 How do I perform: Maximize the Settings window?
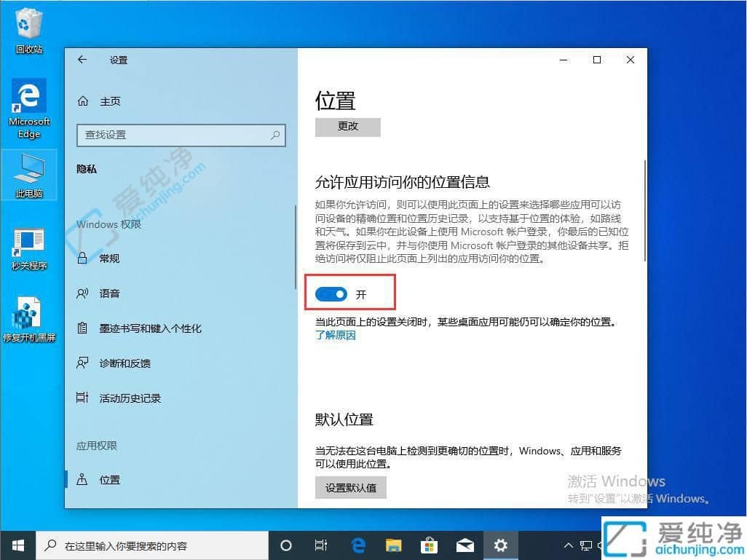tap(597, 60)
